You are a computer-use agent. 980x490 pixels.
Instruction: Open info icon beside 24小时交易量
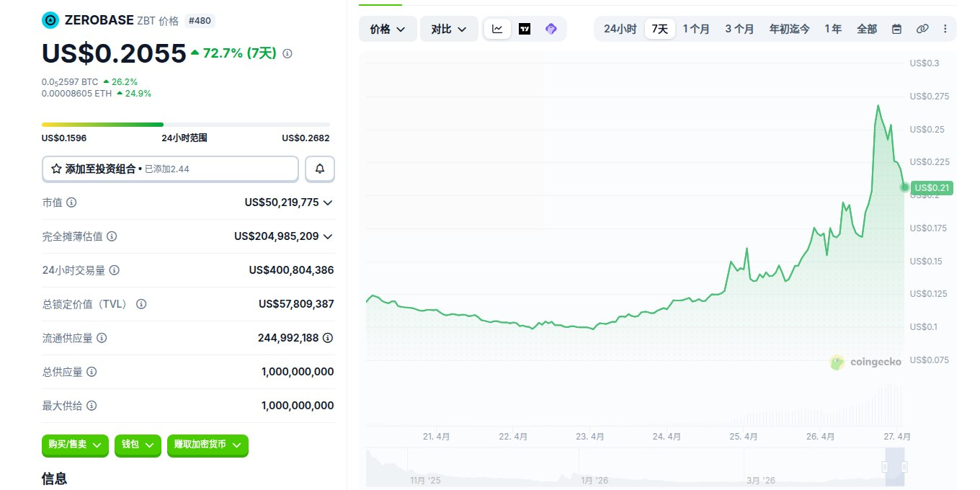tap(114, 270)
